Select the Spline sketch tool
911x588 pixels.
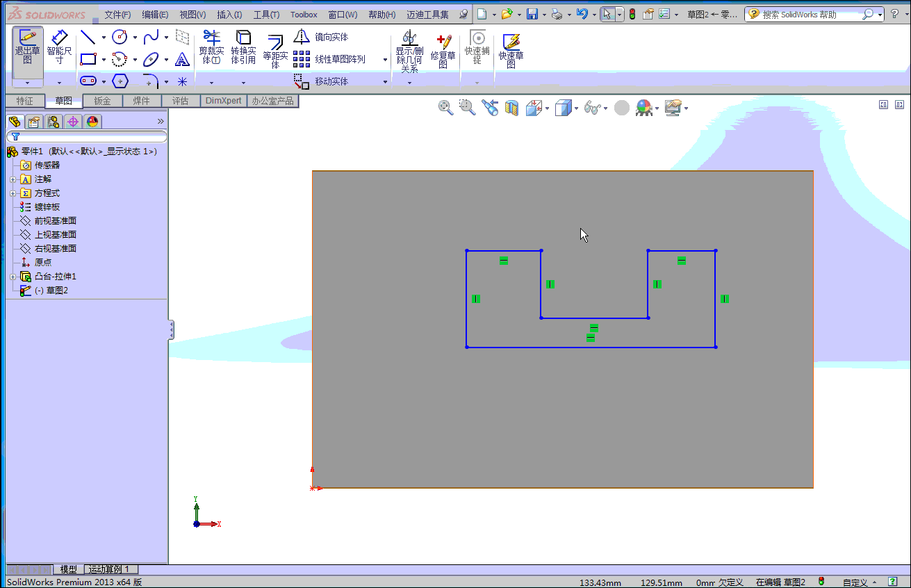tap(151, 38)
